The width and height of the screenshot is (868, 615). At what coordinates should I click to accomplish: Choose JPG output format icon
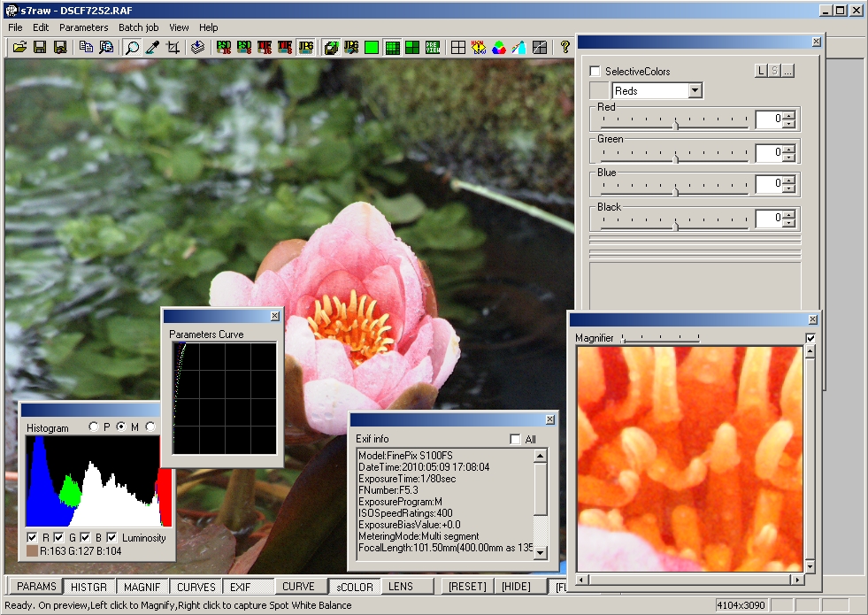coord(305,48)
